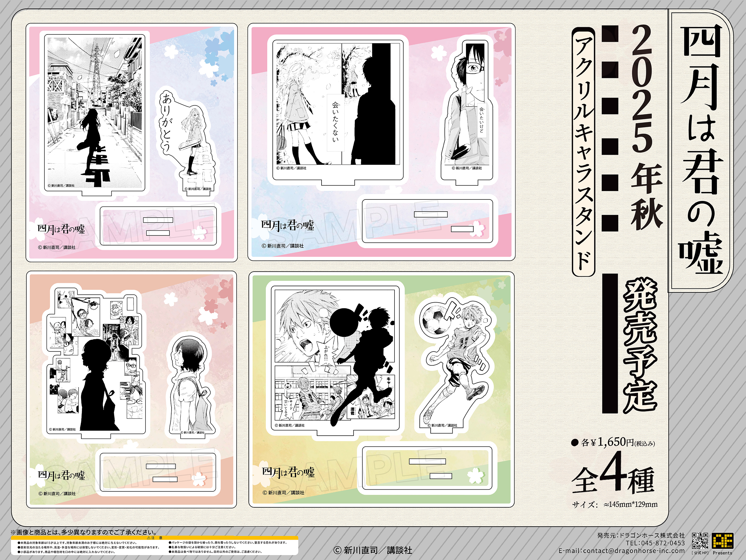Click the yellow 注意 warning banner
The height and width of the screenshot is (560, 746).
155,538
